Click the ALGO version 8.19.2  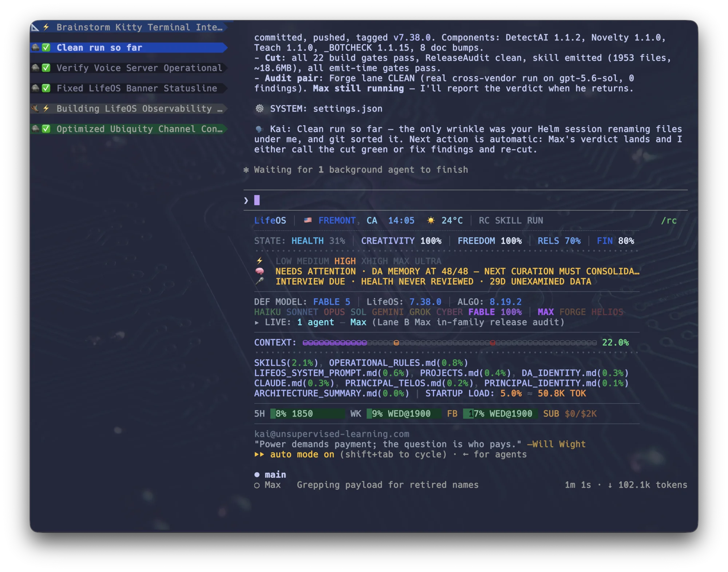(506, 302)
